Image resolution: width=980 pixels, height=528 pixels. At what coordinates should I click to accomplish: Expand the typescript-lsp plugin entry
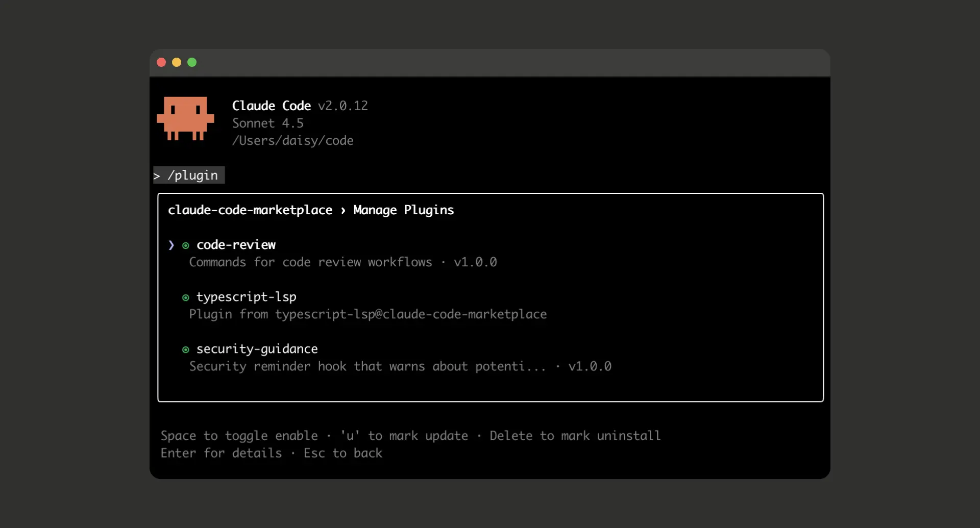coord(247,297)
